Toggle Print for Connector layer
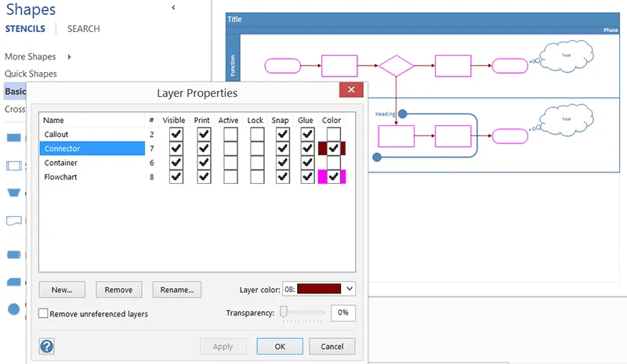The height and width of the screenshot is (364, 627). tap(204, 148)
